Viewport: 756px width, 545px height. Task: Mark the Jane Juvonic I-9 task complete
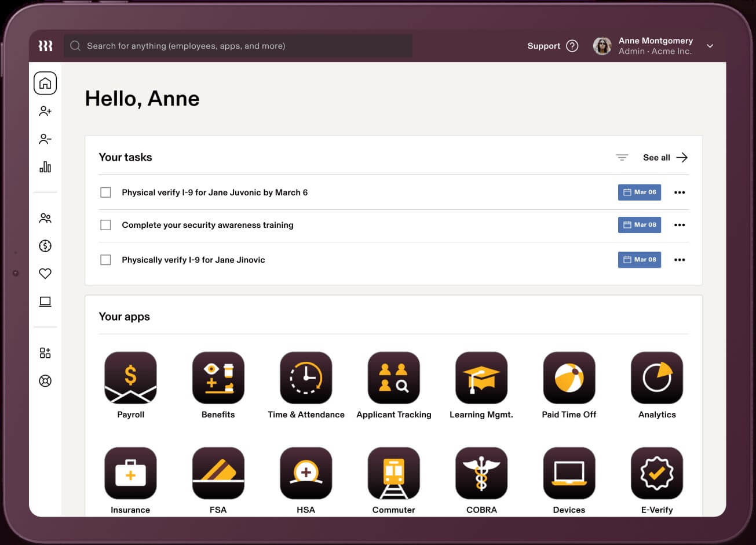coord(105,192)
